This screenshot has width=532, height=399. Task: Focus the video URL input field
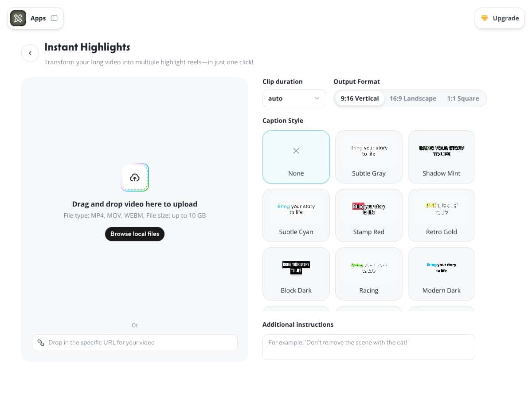(135, 343)
